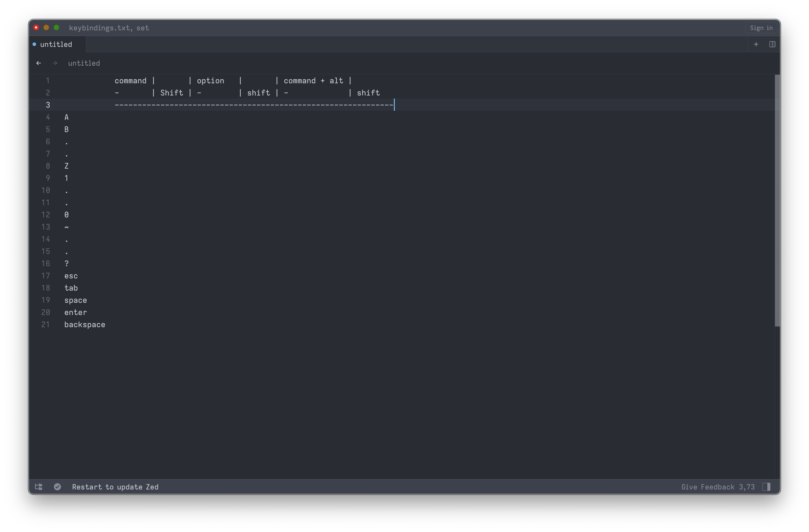The height and width of the screenshot is (532, 809).
Task: Select the untitled tab
Action: 56,44
